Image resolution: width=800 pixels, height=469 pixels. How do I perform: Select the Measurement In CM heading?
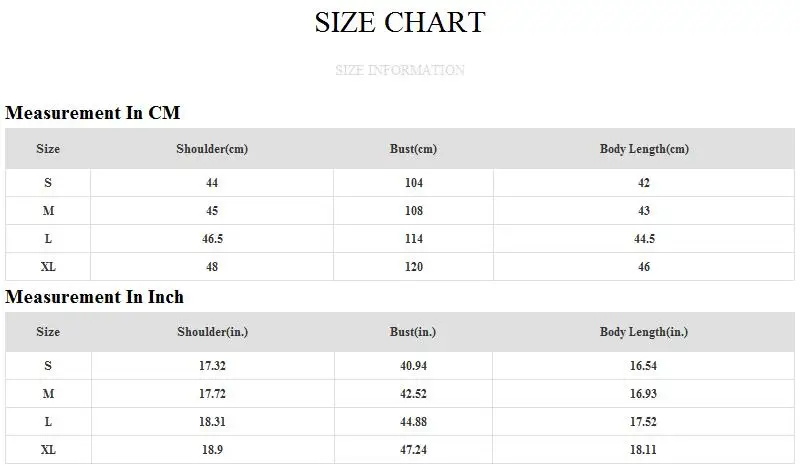pyautogui.click(x=93, y=113)
